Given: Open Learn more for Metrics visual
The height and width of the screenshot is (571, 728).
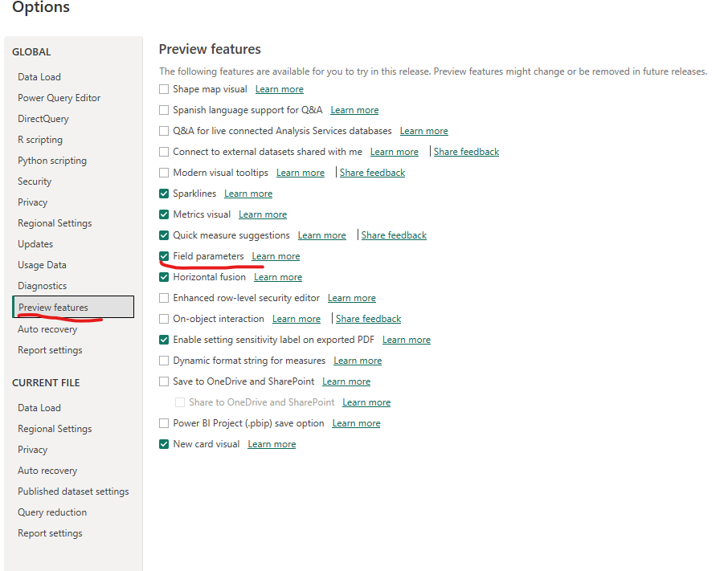Looking at the screenshot, I should pos(263,214).
